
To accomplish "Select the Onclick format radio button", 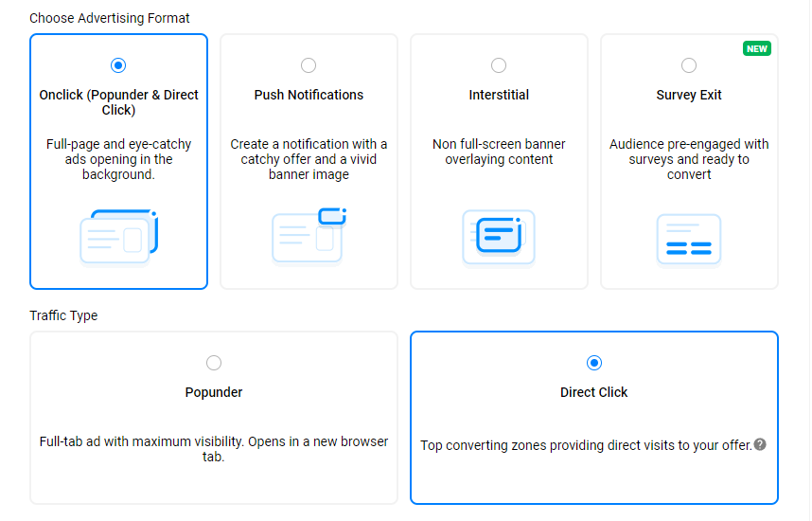I will pyautogui.click(x=118, y=65).
